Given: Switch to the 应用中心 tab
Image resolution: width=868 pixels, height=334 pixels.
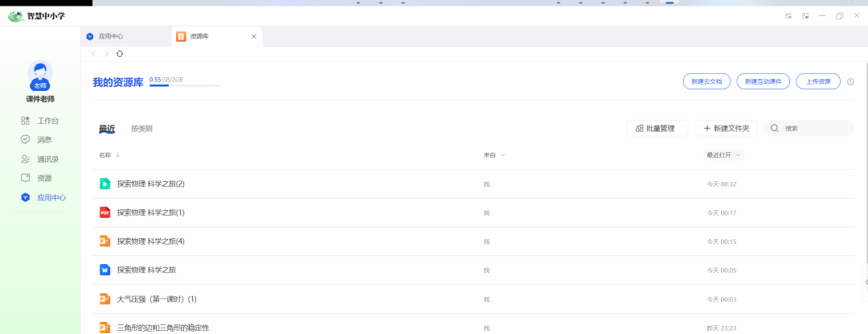Looking at the screenshot, I should click(110, 36).
